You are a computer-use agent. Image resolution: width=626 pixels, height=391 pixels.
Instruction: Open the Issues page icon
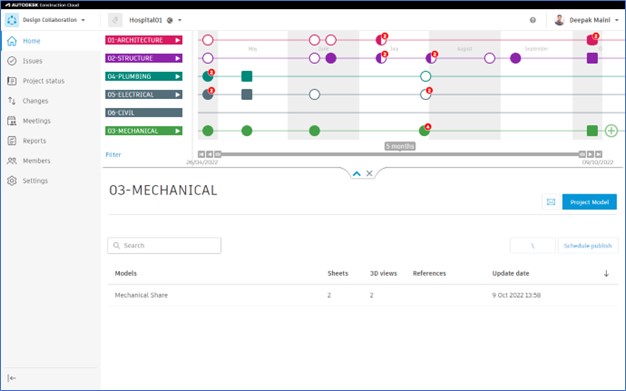point(12,61)
